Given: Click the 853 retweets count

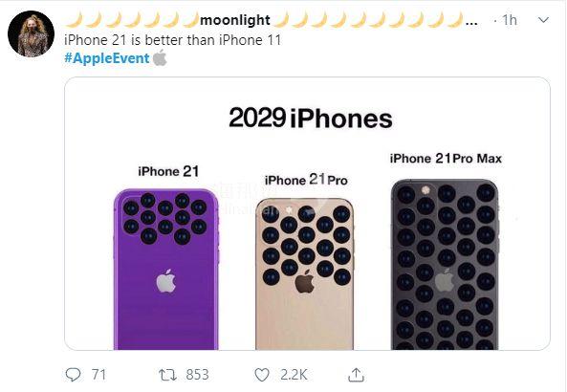Looking at the screenshot, I should point(197,375).
